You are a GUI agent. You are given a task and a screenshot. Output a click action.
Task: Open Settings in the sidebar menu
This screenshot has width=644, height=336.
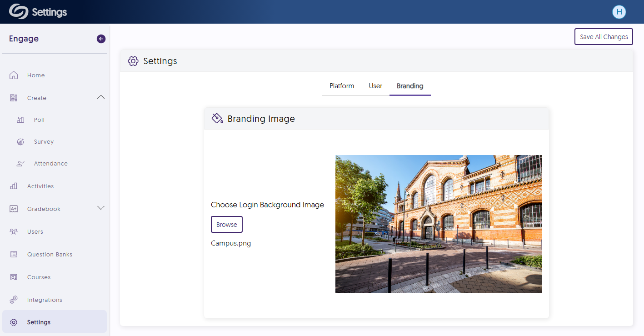39,322
